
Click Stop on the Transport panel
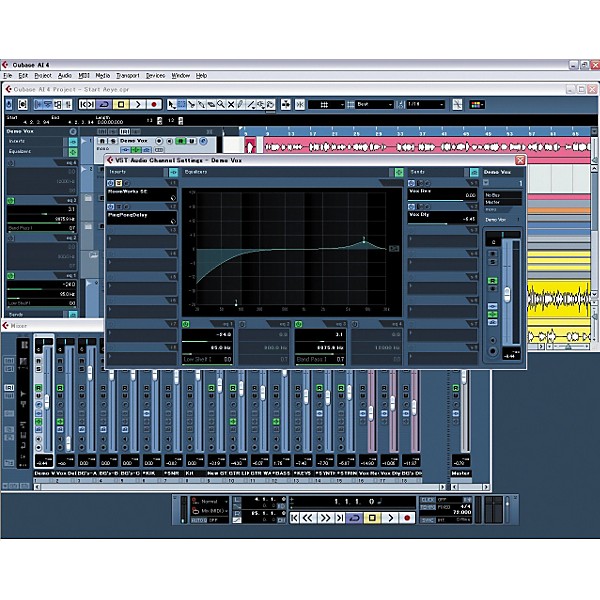372,518
